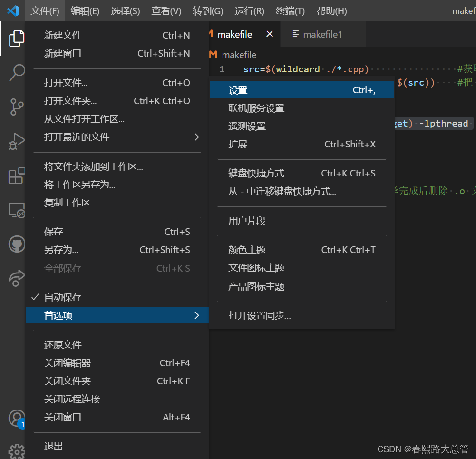Choose 新建窗口 menu entry
476x459 pixels.
(117, 53)
